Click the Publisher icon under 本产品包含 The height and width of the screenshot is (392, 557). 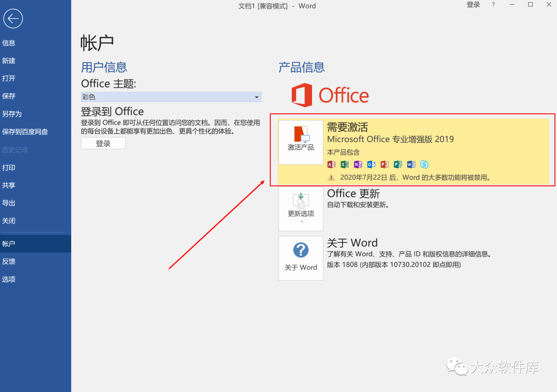(x=399, y=164)
